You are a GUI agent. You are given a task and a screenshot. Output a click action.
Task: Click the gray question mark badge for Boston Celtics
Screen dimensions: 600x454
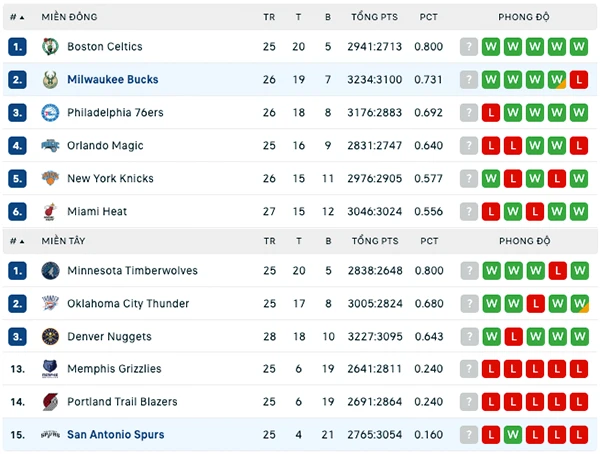click(x=469, y=47)
